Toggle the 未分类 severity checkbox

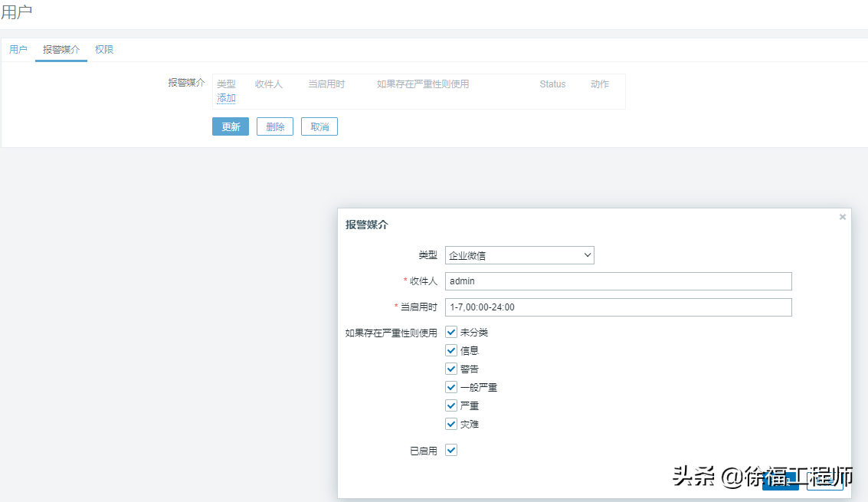(451, 332)
